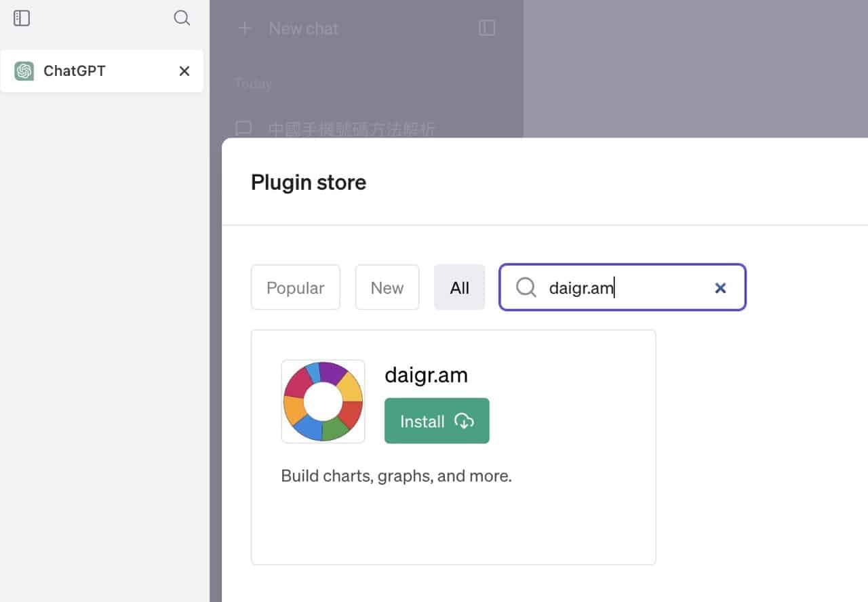868x602 pixels.
Task: Click the ChatGPT logo favicon
Action: 24,71
